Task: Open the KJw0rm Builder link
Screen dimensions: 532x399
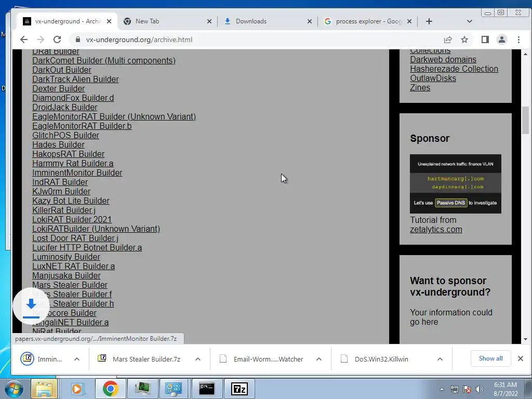Action: pyautogui.click(x=61, y=191)
